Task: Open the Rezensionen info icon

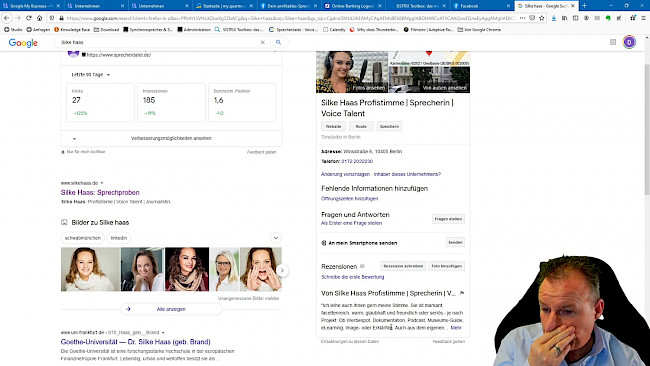Action: (x=362, y=266)
